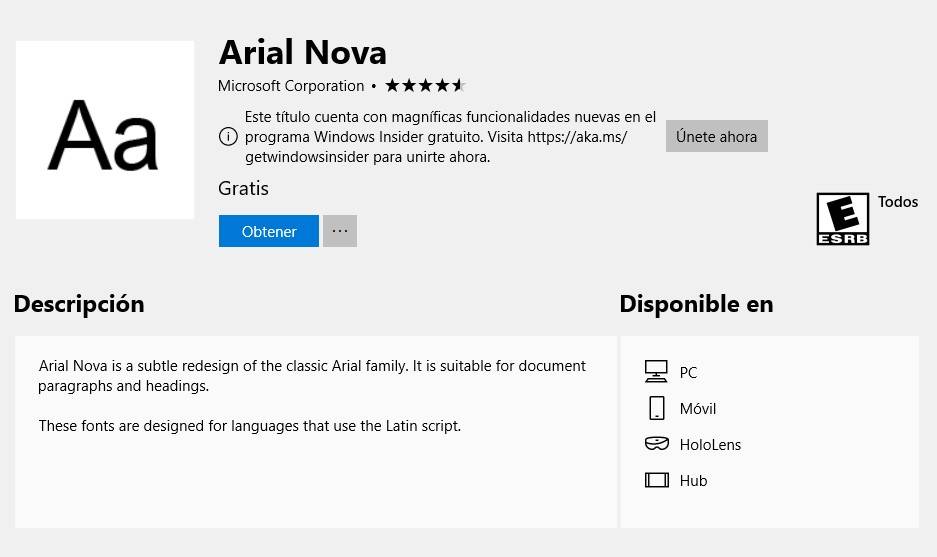
Task: Click the Todos rating label
Action: tap(898, 202)
